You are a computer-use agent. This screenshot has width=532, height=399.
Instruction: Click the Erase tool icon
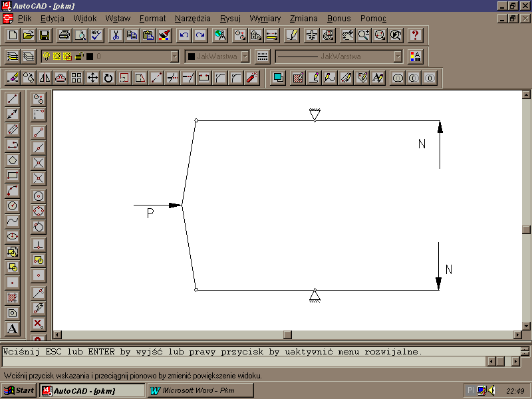[x=13, y=78]
